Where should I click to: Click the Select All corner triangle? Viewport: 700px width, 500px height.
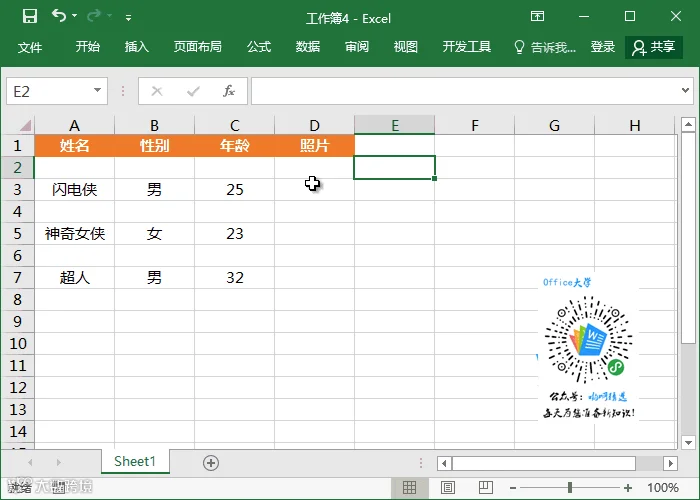(x=25, y=125)
